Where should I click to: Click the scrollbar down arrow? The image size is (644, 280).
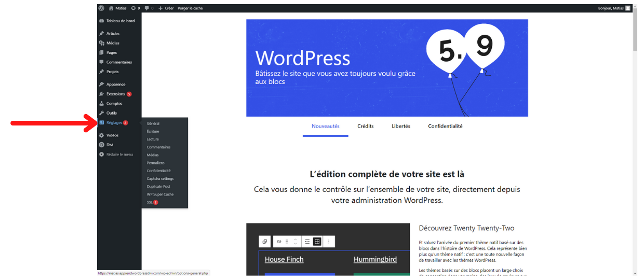(x=635, y=273)
